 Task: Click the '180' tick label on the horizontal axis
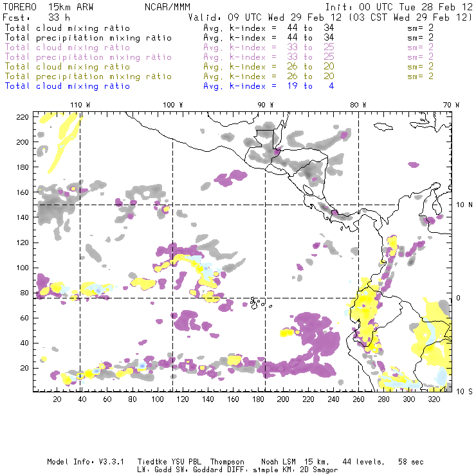click(x=258, y=399)
